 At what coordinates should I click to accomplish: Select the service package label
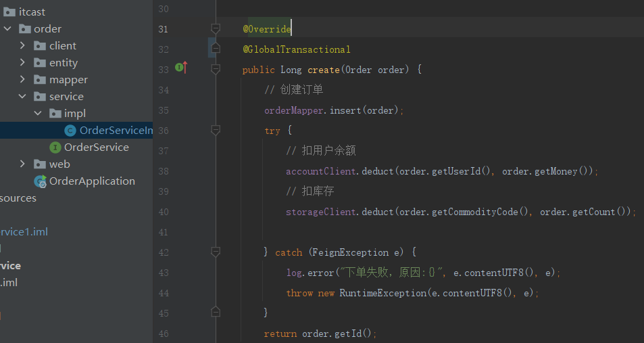coord(66,96)
